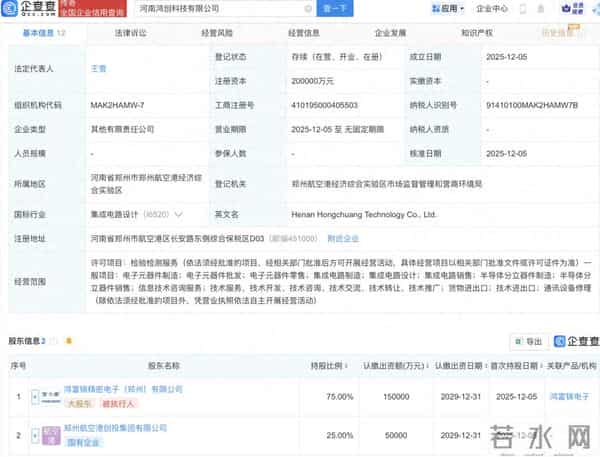Screen dimensions: 600x457
Task: Select the 存续（在营、开业、在册） status value
Action: pyautogui.click(x=337, y=57)
